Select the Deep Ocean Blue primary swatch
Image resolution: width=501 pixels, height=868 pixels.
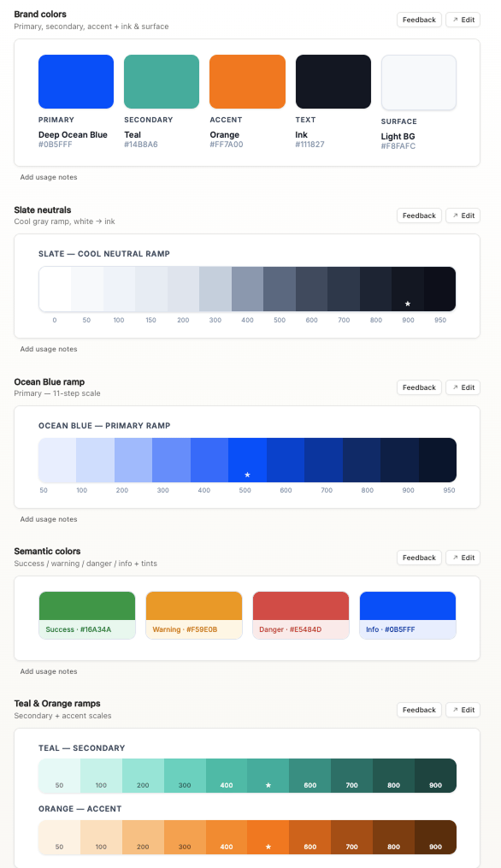coord(76,81)
